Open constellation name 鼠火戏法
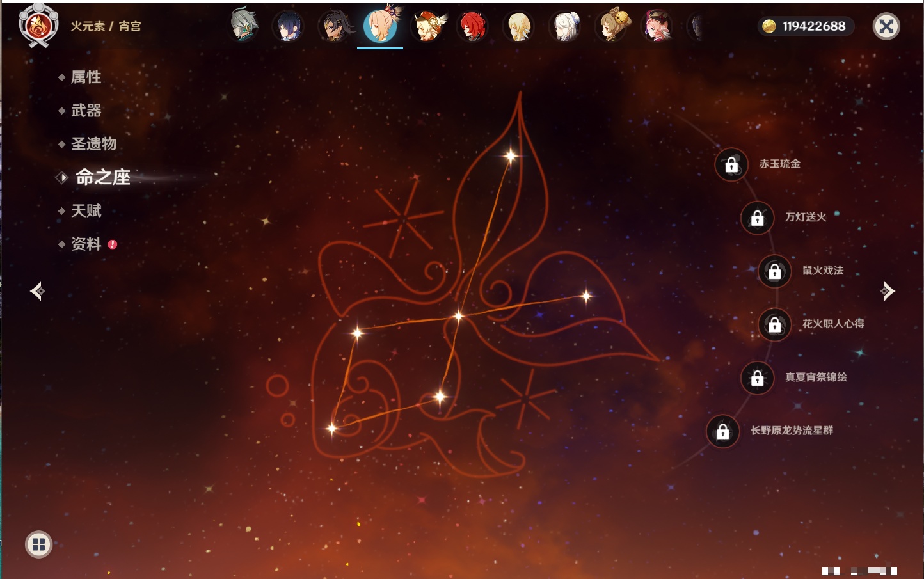Screen dimensions: 924x579 click(823, 270)
